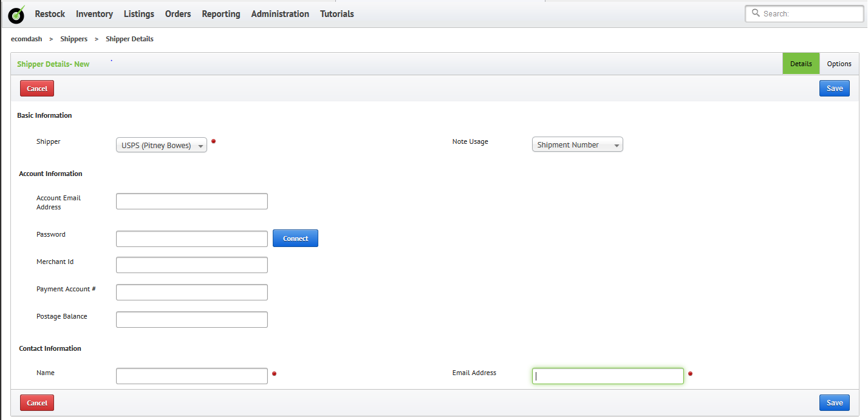Image resolution: width=868 pixels, height=420 pixels.
Task: Click the Shipper Details breadcrumb
Action: point(129,39)
